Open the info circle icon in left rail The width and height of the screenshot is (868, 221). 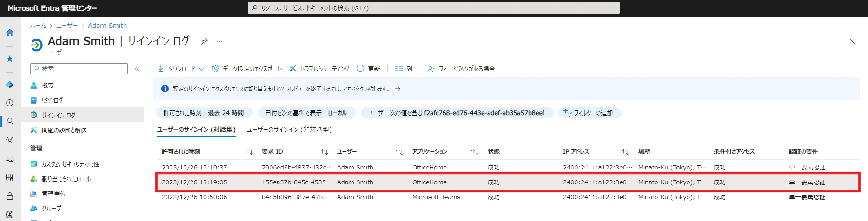click(10, 103)
